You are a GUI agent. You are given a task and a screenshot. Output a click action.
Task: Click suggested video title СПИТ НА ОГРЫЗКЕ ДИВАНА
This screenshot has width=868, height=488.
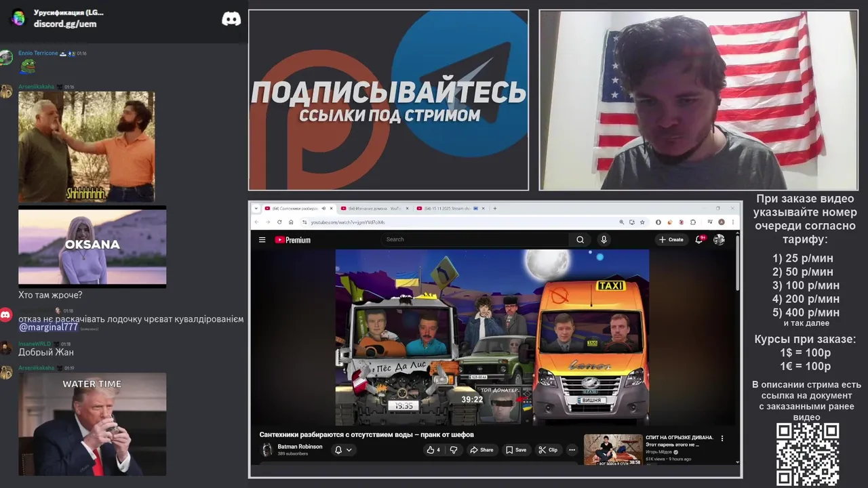[679, 438]
